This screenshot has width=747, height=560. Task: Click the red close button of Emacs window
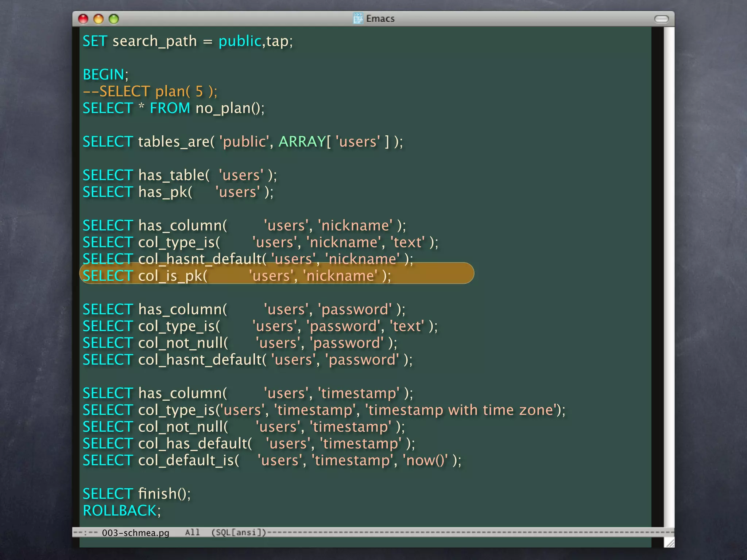click(83, 19)
